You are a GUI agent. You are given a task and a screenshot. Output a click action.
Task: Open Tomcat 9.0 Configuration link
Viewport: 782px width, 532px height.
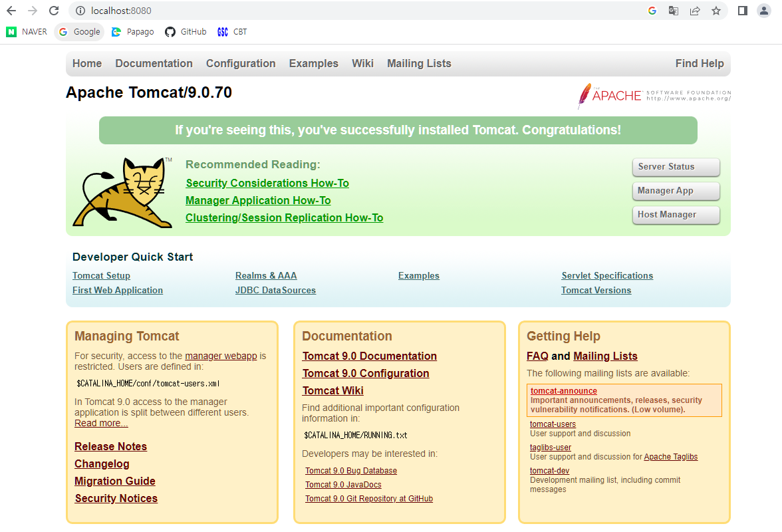pos(366,374)
